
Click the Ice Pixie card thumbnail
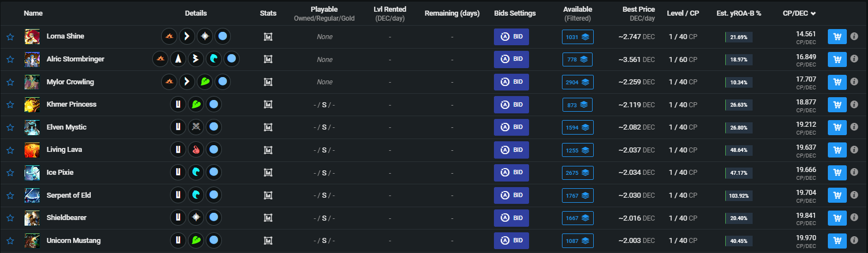pos(32,173)
